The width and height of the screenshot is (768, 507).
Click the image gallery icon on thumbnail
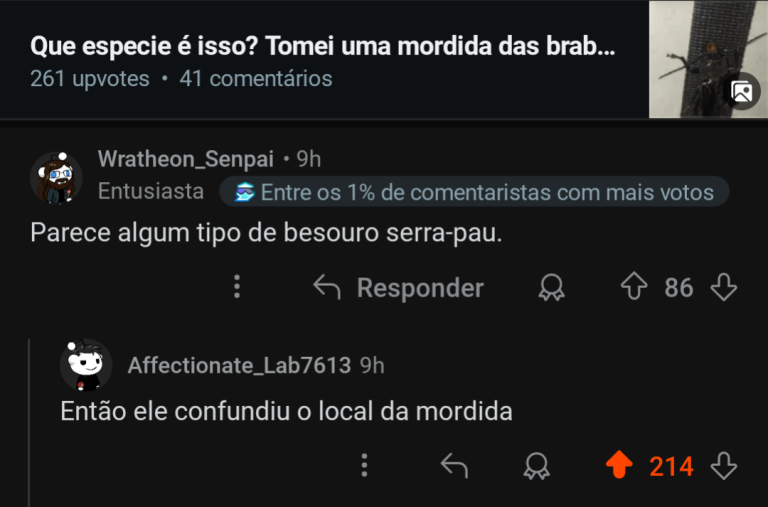(741, 92)
